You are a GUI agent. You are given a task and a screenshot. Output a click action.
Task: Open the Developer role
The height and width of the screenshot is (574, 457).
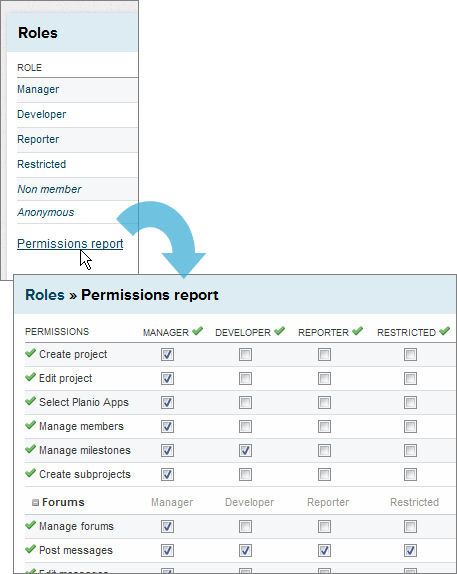(x=41, y=114)
